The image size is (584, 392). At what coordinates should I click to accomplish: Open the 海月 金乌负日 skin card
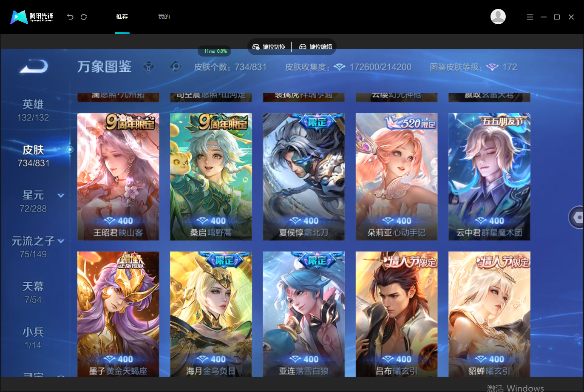coord(211,314)
